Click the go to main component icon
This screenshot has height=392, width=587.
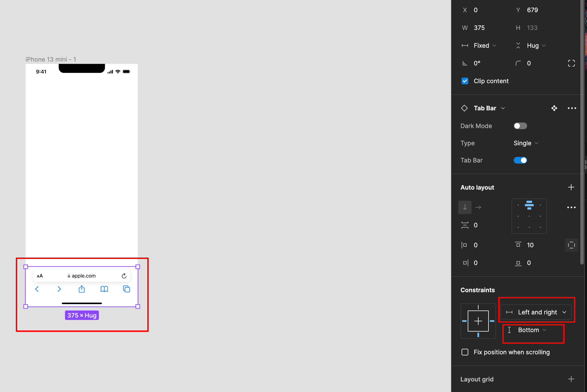pos(554,108)
